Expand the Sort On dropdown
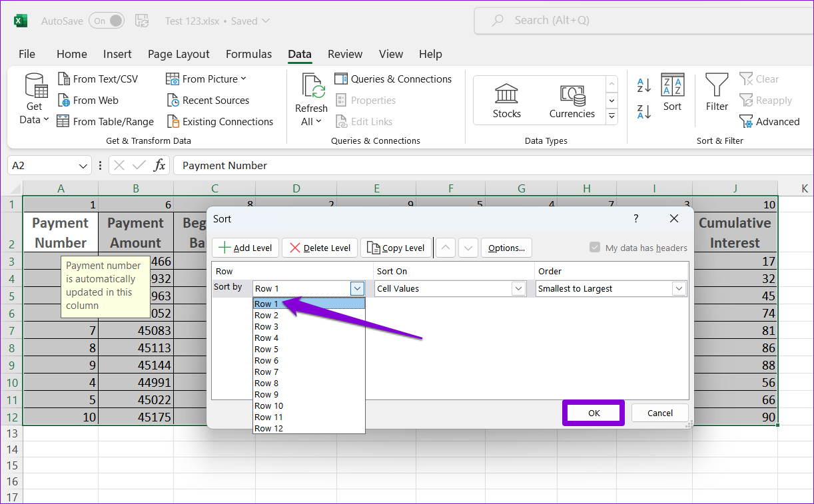This screenshot has width=814, height=504. pyautogui.click(x=518, y=289)
